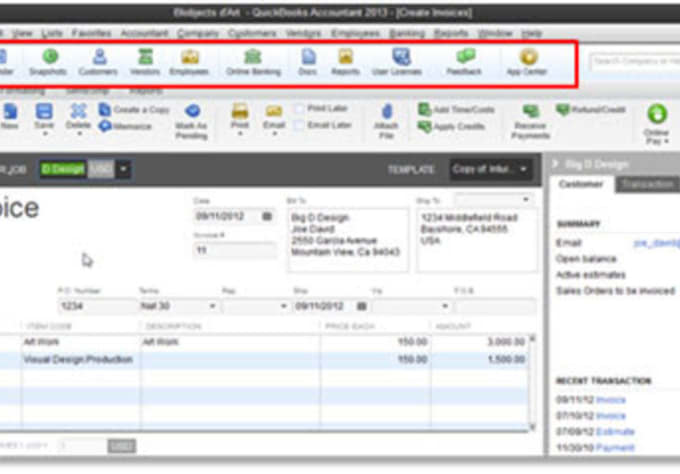The image size is (680, 474).
Task: Click the Invoice # field
Action: pyautogui.click(x=235, y=250)
